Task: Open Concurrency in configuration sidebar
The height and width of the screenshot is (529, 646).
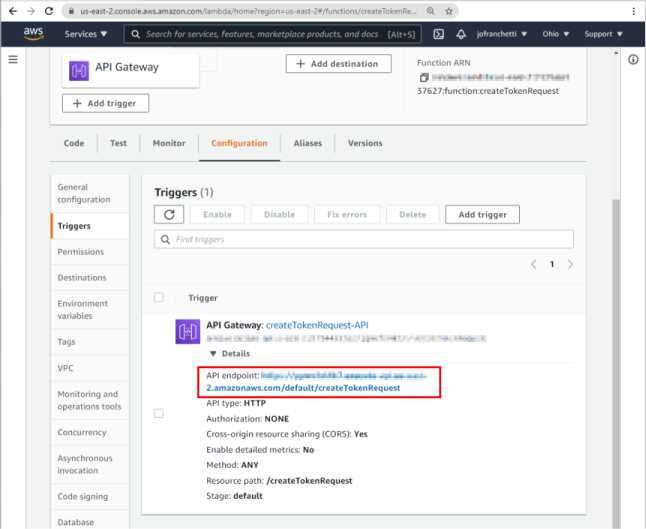Action: 90,433
